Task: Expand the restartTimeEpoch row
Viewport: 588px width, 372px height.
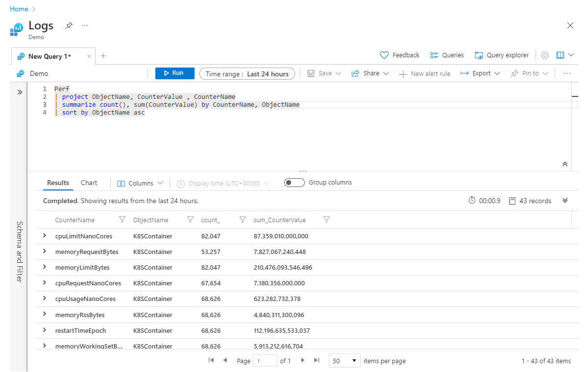Action: (x=45, y=330)
